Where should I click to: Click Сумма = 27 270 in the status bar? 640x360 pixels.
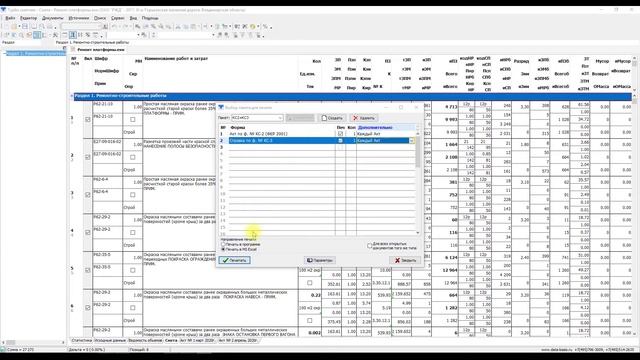[x=20, y=350]
